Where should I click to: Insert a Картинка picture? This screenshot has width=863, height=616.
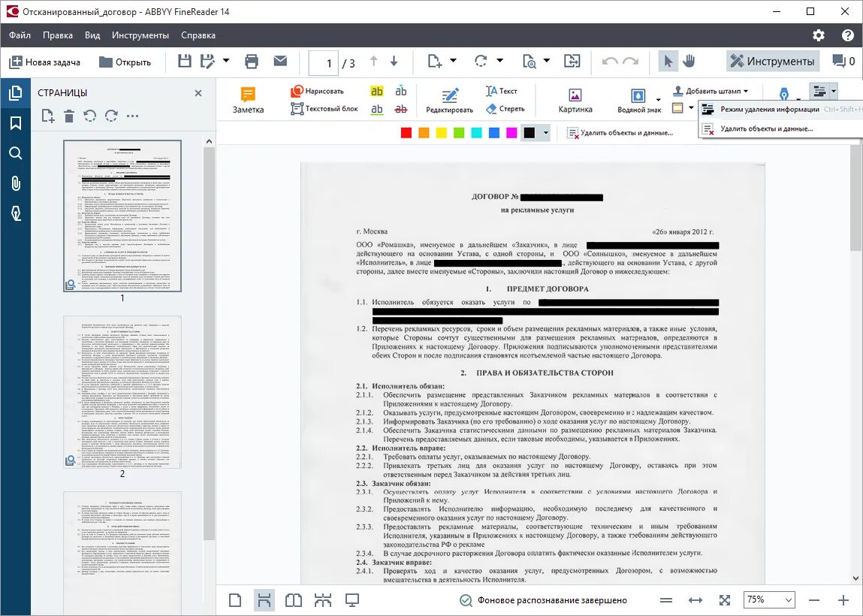click(575, 101)
